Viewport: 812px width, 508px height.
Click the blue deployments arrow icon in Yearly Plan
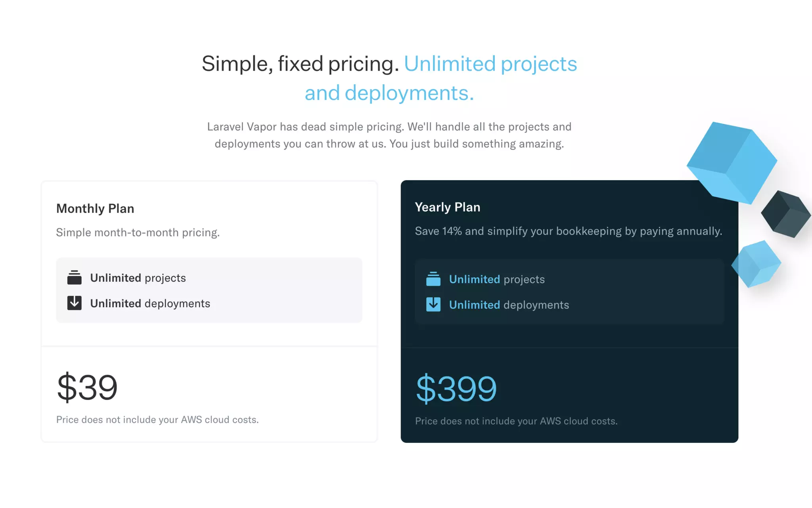point(433,305)
